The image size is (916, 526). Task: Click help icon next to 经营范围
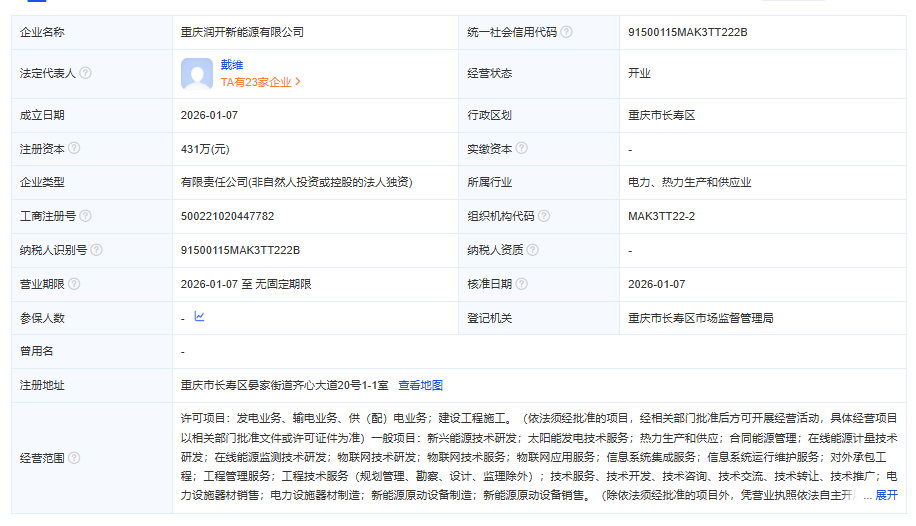(73, 458)
